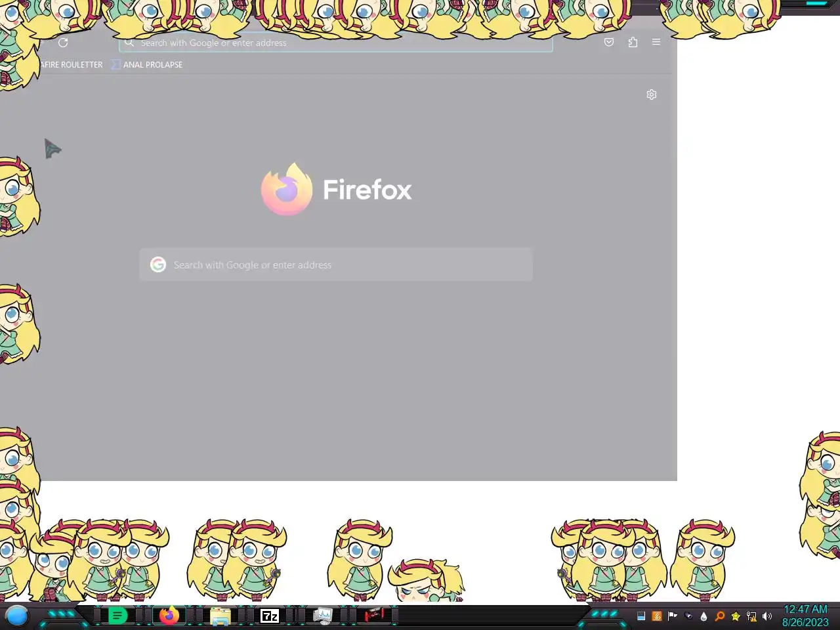Click the water drop tray icon
Viewport: 840px width, 630px height.
click(704, 616)
